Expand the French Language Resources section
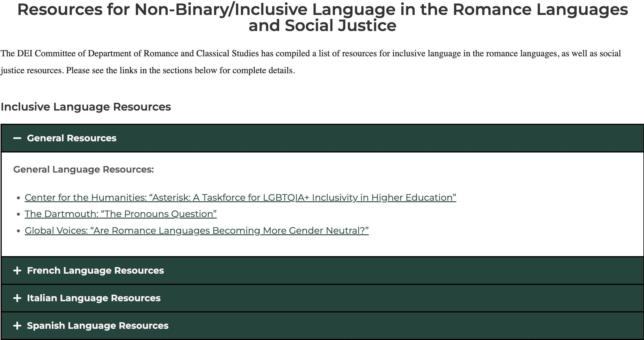This screenshot has width=644, height=340. coord(95,271)
